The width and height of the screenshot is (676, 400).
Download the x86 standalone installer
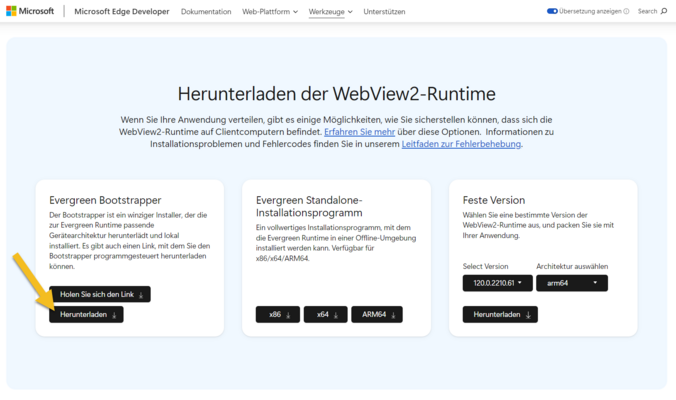(x=280, y=314)
